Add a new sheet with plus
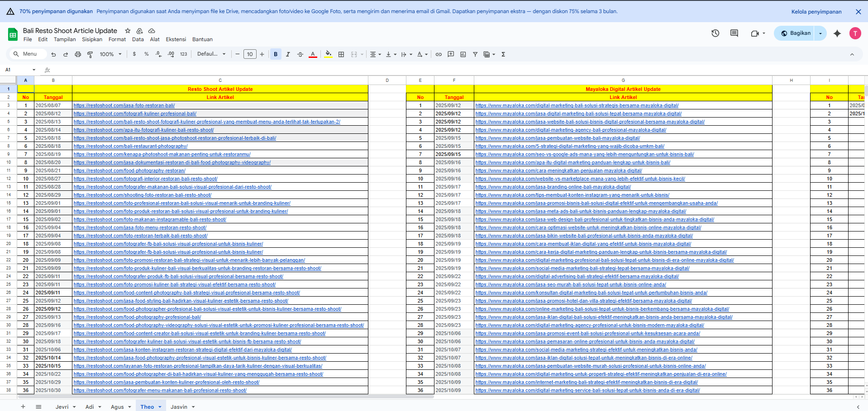Screen dimensions: 868x411 (x=23, y=406)
